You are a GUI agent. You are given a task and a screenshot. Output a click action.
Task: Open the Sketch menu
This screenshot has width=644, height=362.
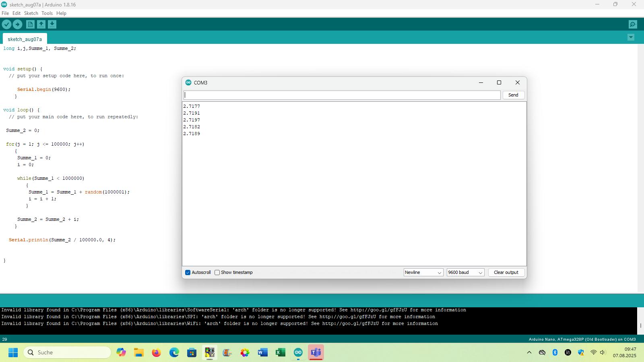31,13
